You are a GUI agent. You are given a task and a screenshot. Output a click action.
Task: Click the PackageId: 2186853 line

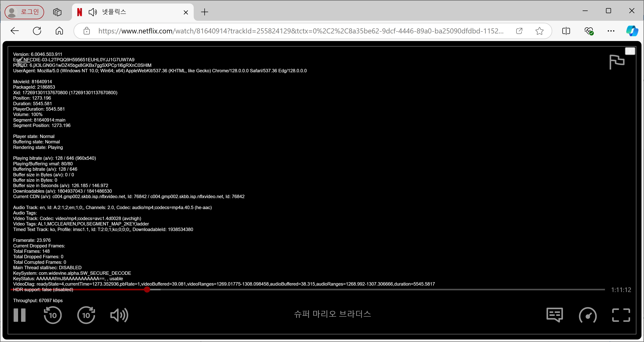point(34,87)
